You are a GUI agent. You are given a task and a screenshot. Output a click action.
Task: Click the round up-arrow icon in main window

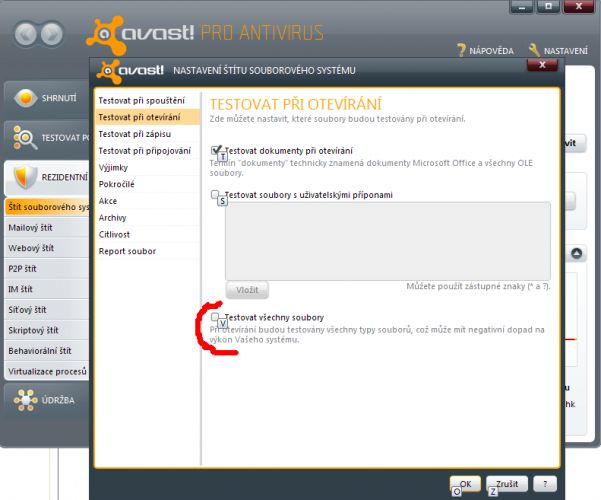(576, 253)
